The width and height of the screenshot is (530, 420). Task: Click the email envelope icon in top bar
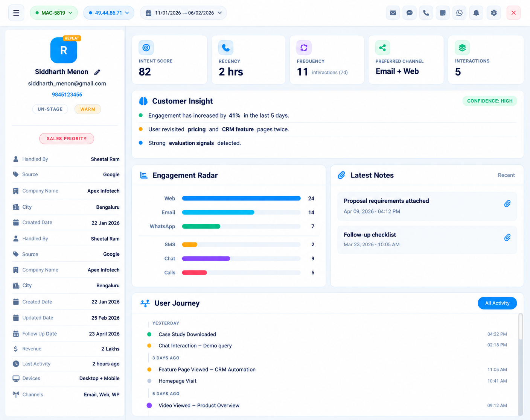[393, 13]
